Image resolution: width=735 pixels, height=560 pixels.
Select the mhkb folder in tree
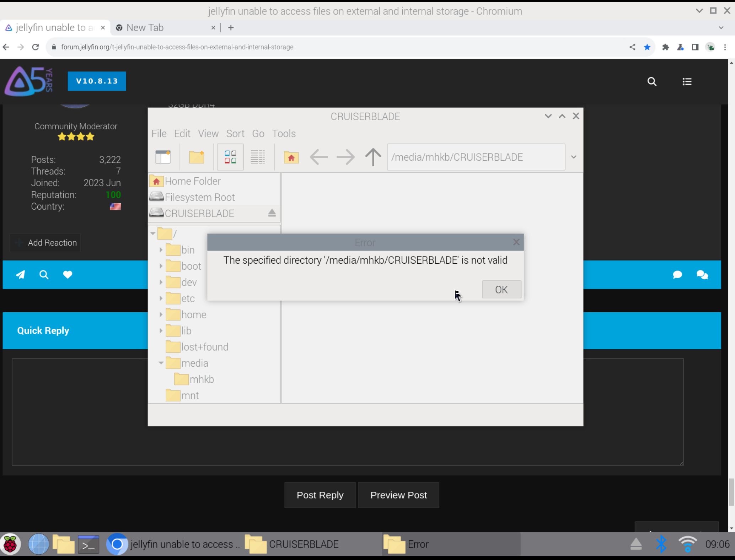click(x=202, y=379)
